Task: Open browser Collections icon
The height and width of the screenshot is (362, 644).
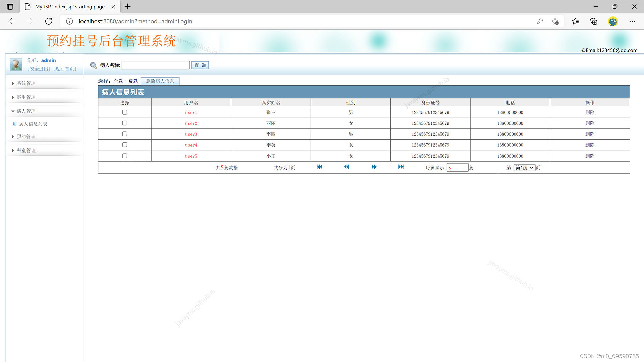Action: [594, 21]
